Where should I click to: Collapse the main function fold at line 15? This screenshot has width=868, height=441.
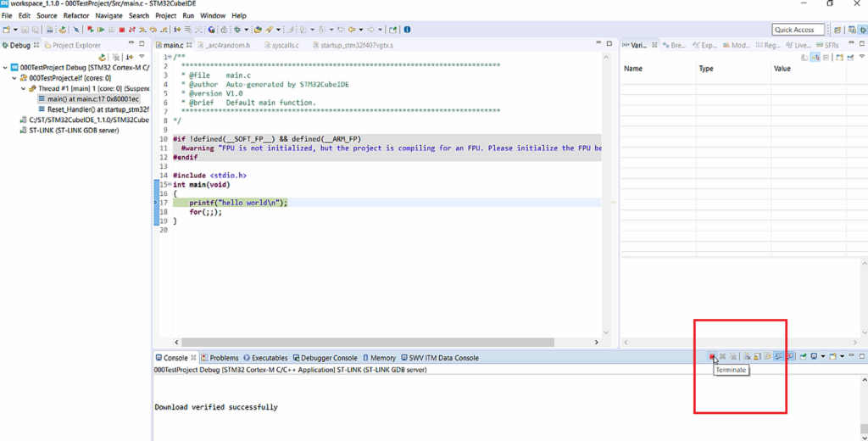(170, 185)
